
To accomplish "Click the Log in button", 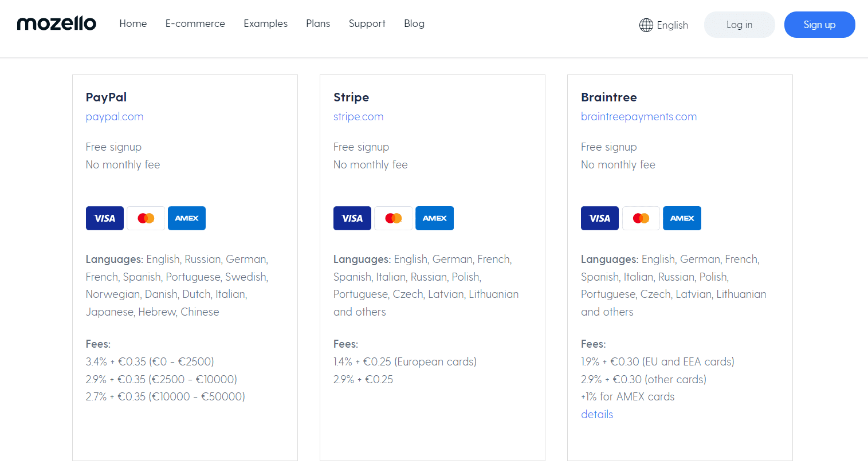I will coord(740,25).
